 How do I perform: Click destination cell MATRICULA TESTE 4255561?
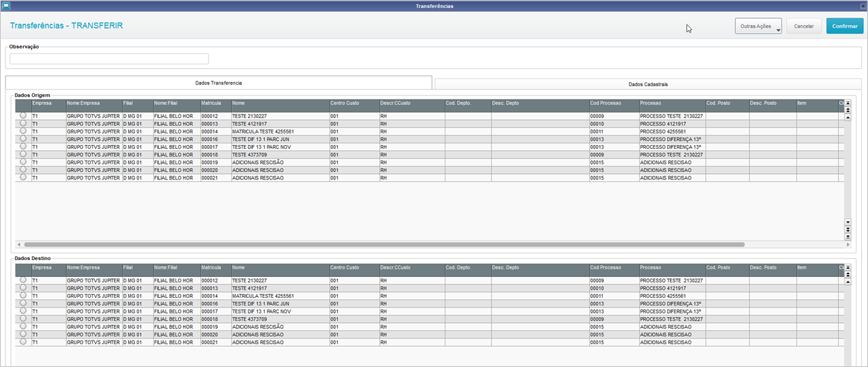280,296
